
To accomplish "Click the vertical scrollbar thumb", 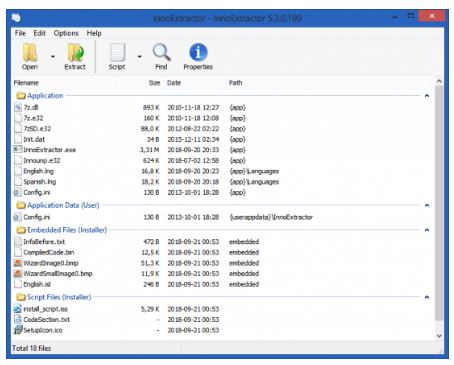I will [x=439, y=203].
